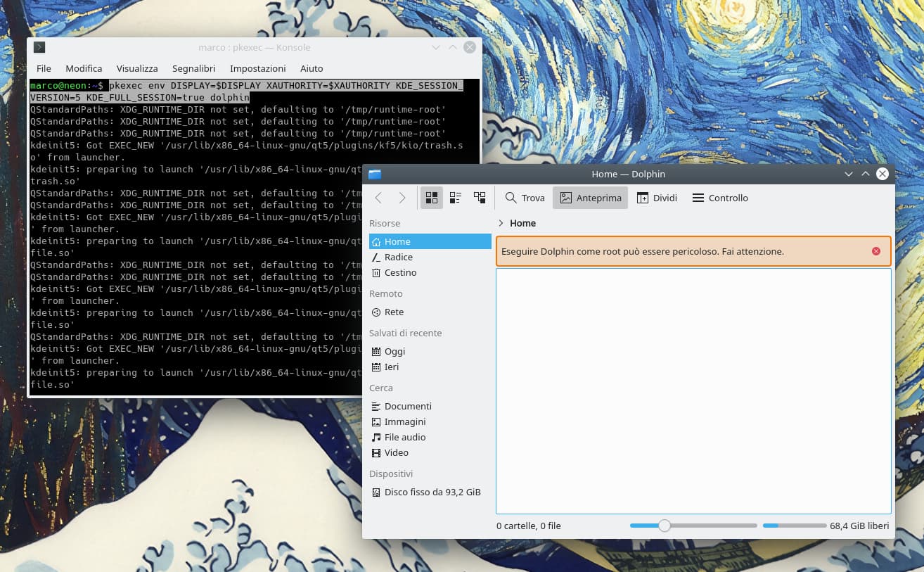Switch Dolphin to icons view mode
The width and height of the screenshot is (924, 572).
pyautogui.click(x=432, y=198)
